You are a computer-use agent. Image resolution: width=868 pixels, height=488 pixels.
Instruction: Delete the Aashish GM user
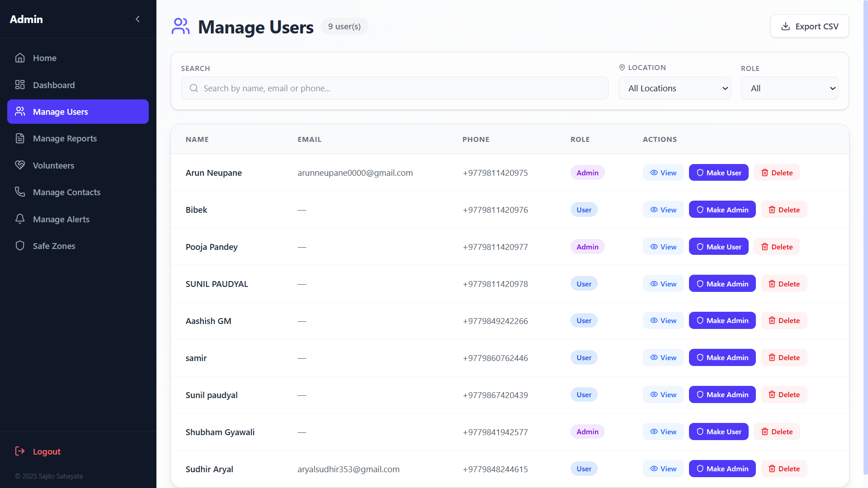(784, 320)
